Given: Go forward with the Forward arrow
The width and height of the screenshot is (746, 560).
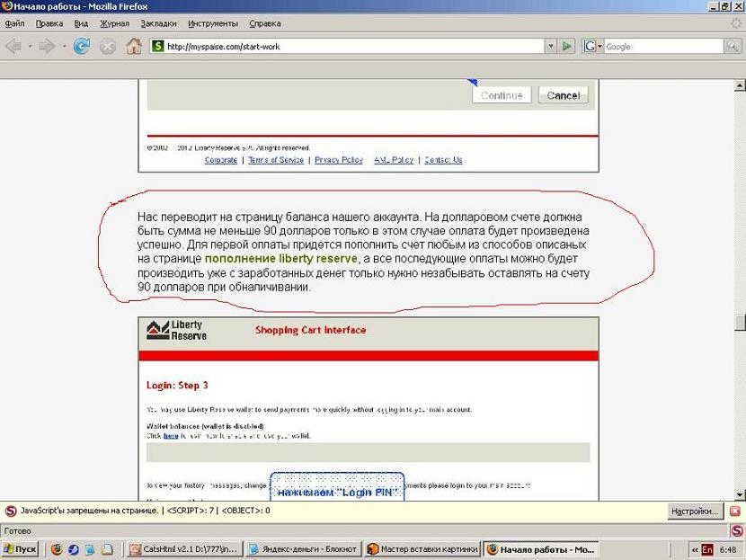Looking at the screenshot, I should (47, 46).
